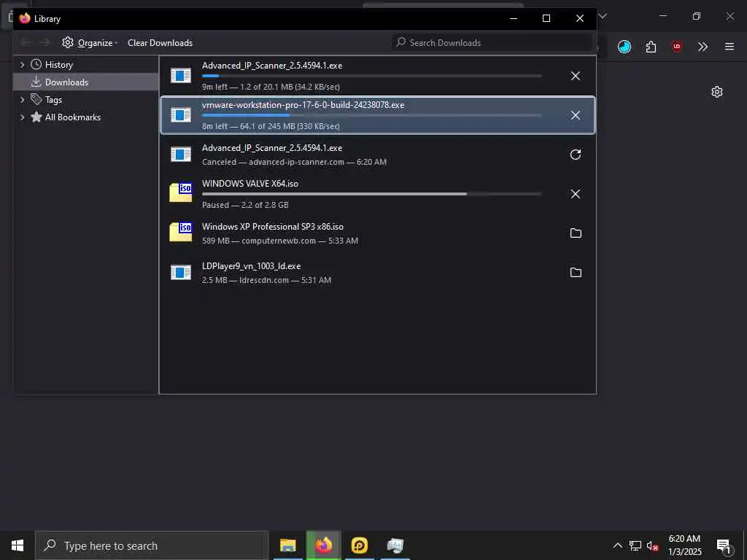
Task: Select History in the Library sidebar
Action: 58,64
